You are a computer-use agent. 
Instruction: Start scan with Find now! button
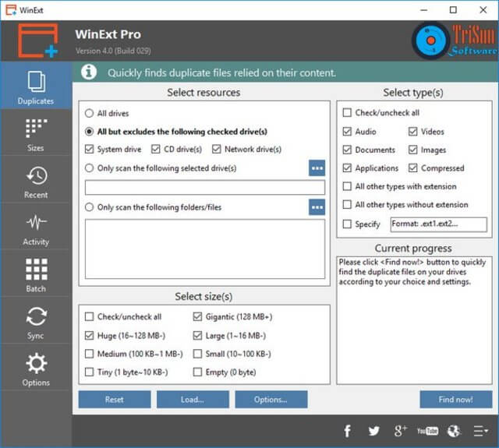pos(455,400)
